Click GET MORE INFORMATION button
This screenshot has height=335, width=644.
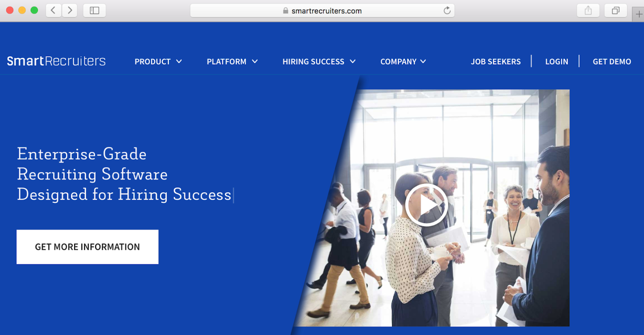point(87,247)
